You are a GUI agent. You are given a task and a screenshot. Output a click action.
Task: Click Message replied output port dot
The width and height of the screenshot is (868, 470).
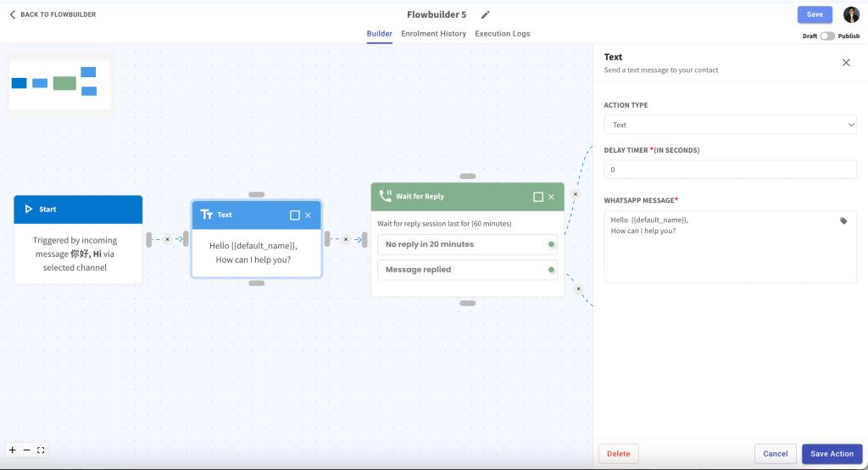(x=551, y=270)
